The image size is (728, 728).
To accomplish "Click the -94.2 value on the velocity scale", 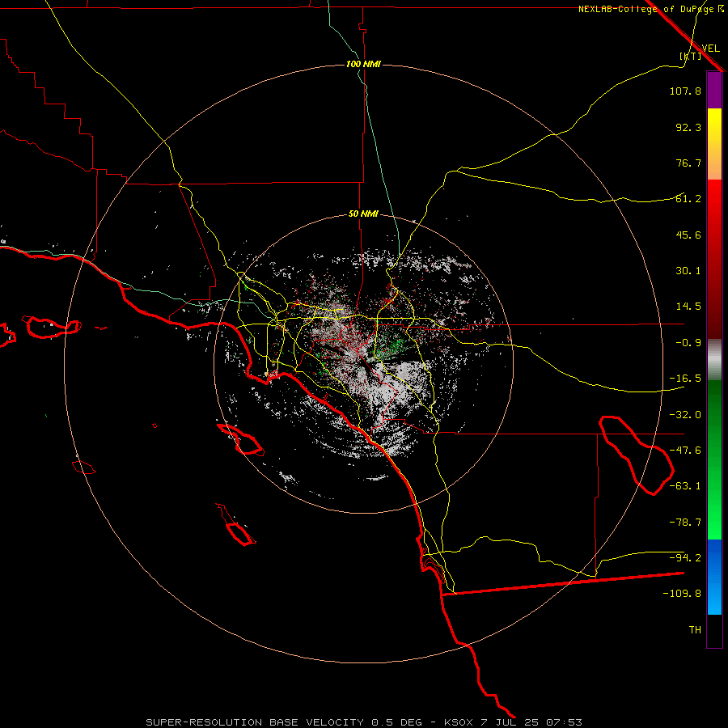I will point(685,558).
